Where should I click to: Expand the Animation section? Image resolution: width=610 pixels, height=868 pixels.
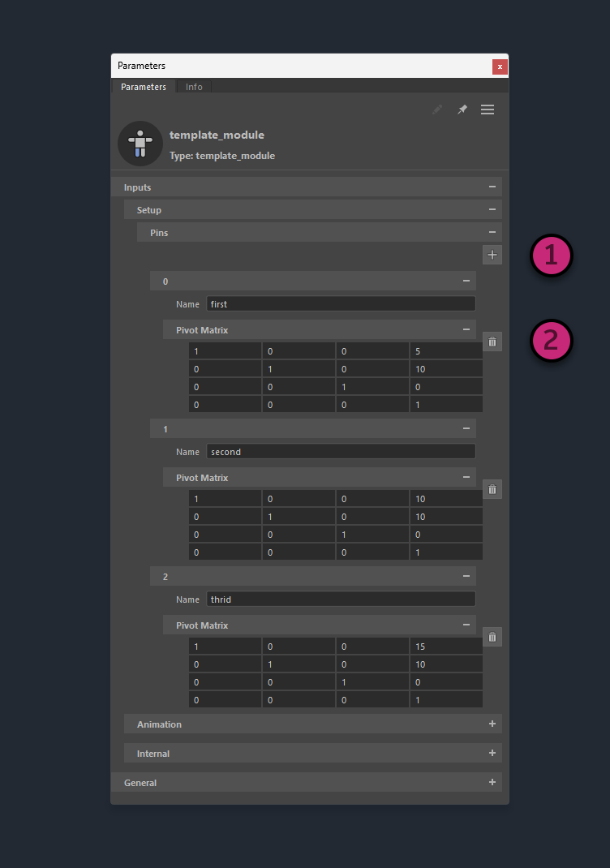492,724
